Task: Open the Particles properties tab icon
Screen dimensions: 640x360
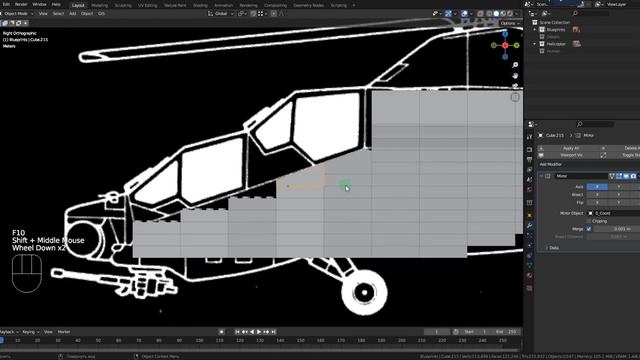Action: click(x=529, y=236)
